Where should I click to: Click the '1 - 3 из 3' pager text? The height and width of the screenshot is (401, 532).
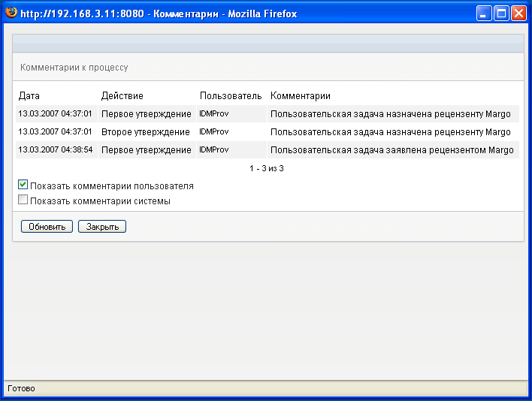tap(267, 168)
